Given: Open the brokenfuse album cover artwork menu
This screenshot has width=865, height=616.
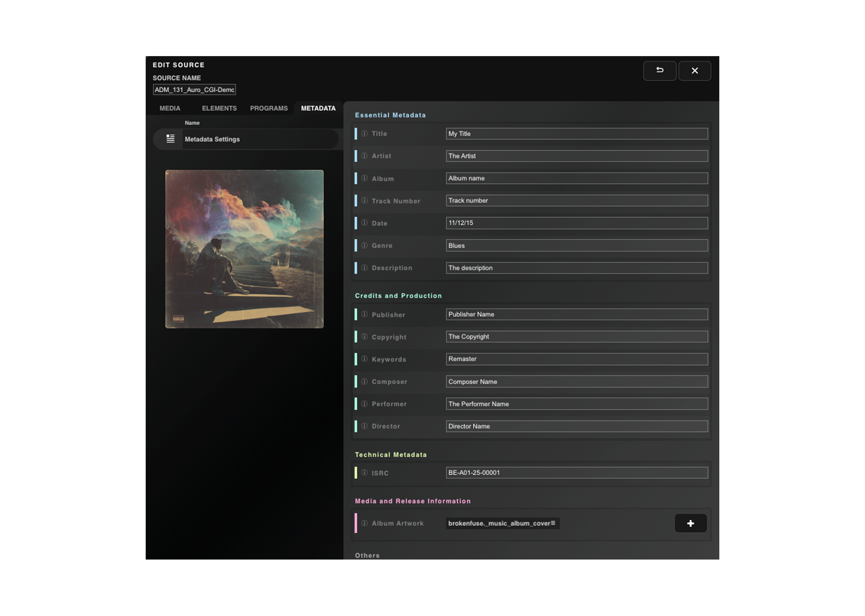Looking at the screenshot, I should click(553, 523).
